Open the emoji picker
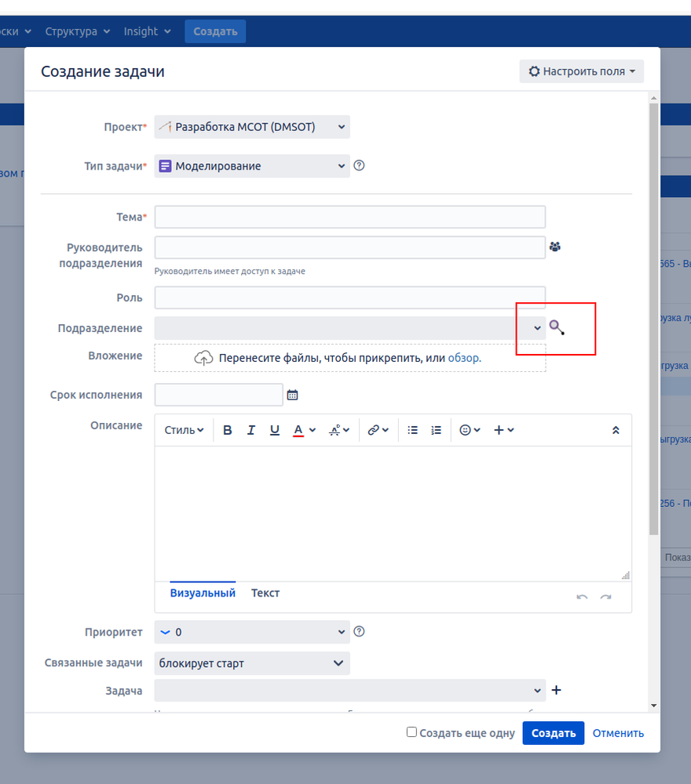The width and height of the screenshot is (691, 784). pyautogui.click(x=470, y=430)
